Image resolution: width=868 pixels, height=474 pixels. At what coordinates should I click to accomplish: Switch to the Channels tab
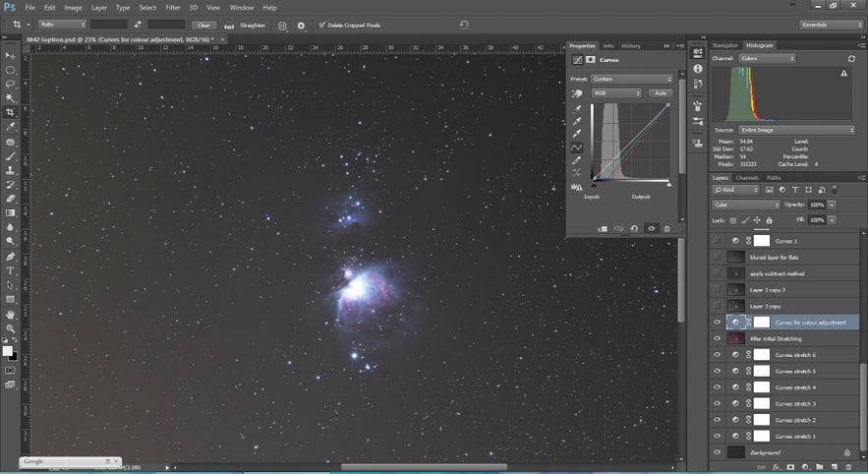tap(747, 178)
